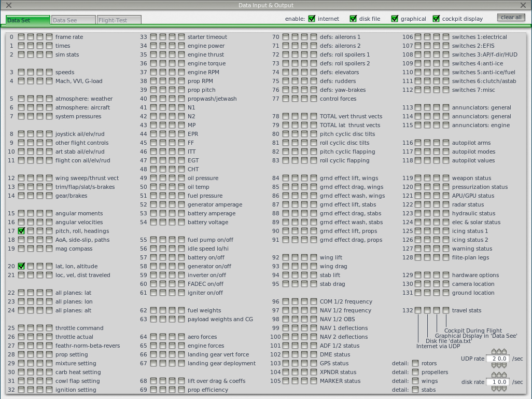Screen dimensions: 532x399
Task: Check disk file box for times
Action: pyautogui.click(x=31, y=46)
